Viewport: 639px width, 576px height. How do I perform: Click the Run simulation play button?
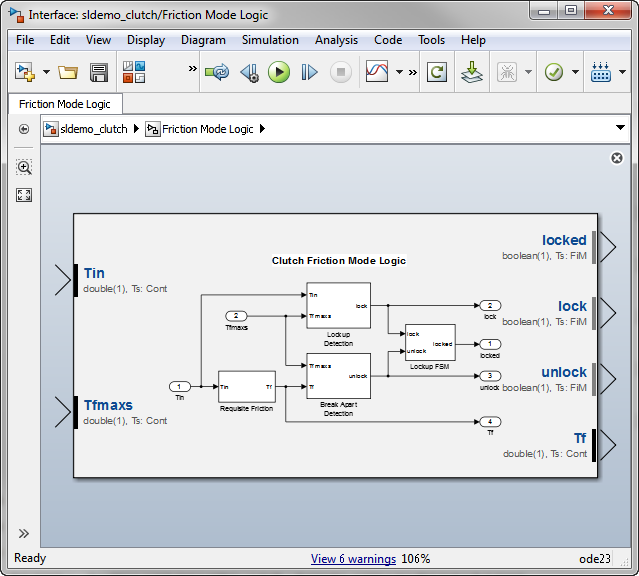(279, 72)
